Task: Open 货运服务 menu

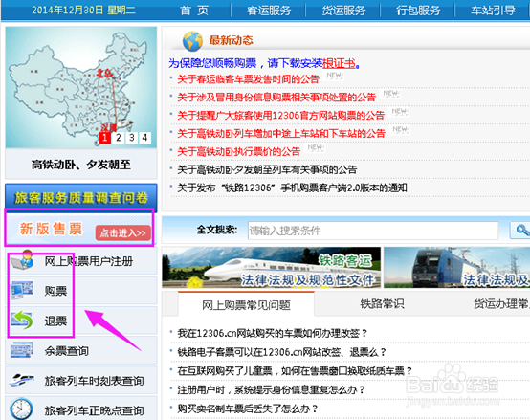Action: (343, 11)
